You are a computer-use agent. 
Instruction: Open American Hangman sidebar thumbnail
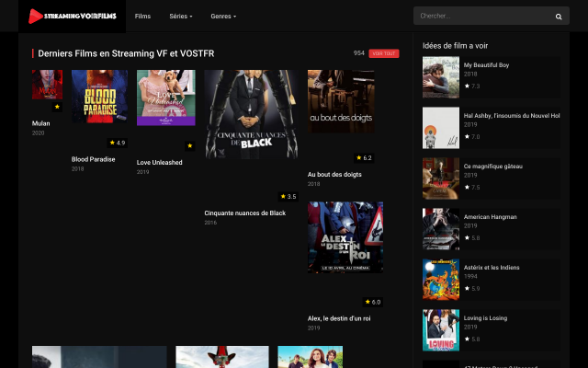441,229
